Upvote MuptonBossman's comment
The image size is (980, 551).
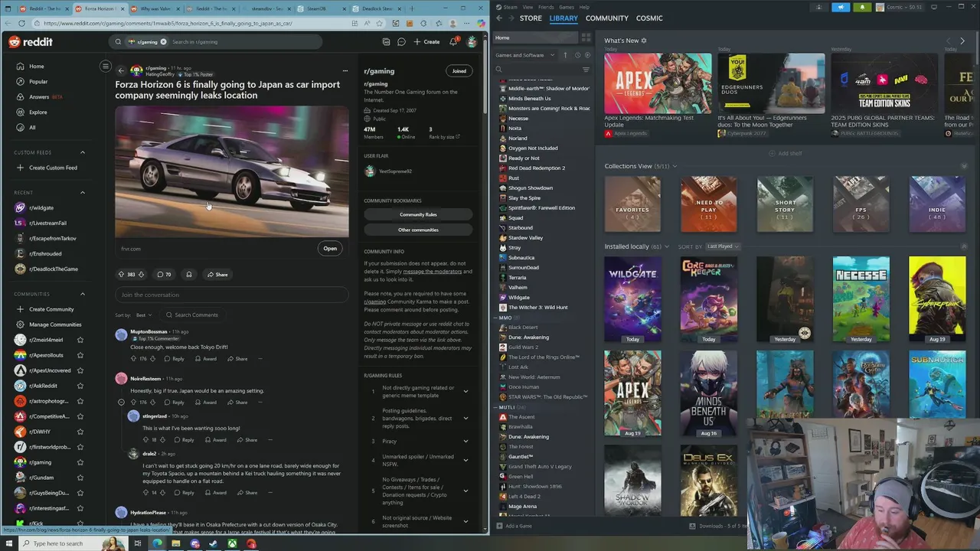click(x=133, y=358)
